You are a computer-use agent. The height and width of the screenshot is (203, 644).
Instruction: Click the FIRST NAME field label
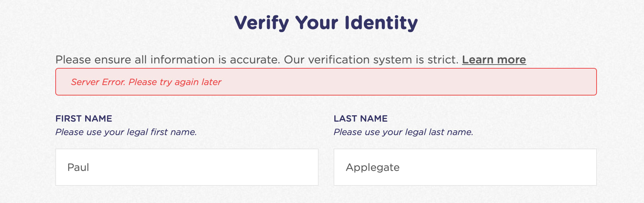pos(84,119)
